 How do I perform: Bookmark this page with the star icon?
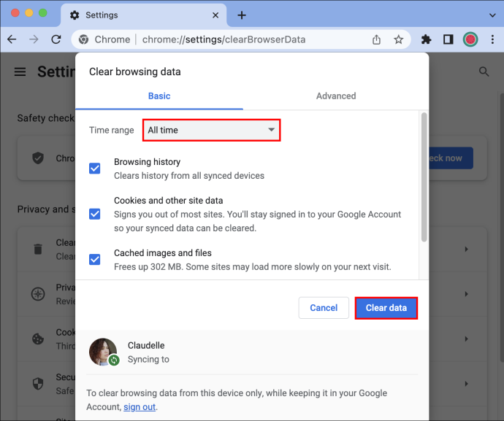tap(398, 39)
